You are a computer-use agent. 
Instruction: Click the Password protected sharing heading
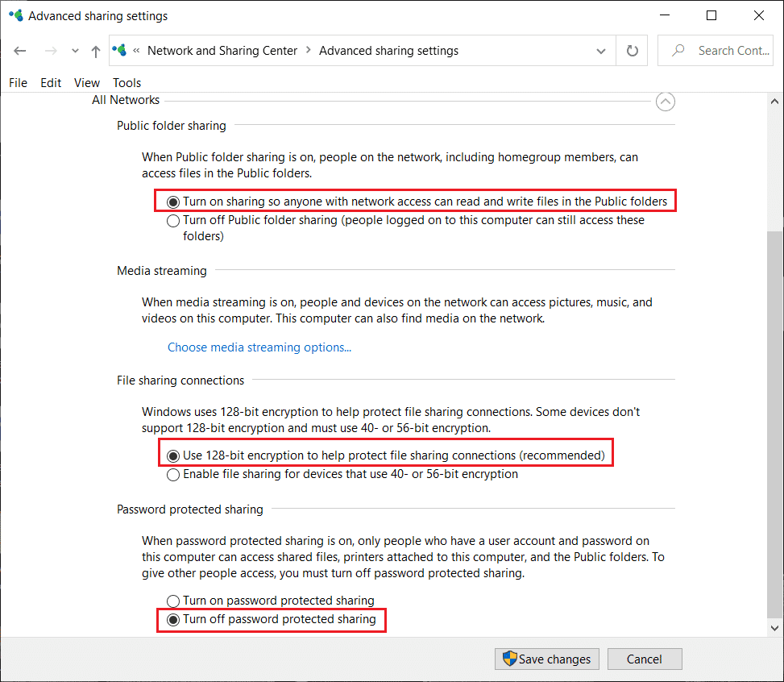click(190, 509)
